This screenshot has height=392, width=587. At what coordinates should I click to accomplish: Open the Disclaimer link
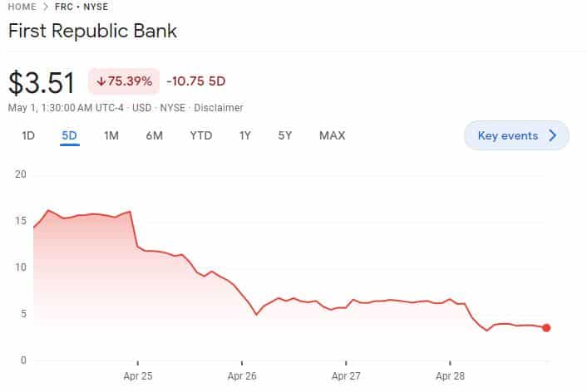219,108
